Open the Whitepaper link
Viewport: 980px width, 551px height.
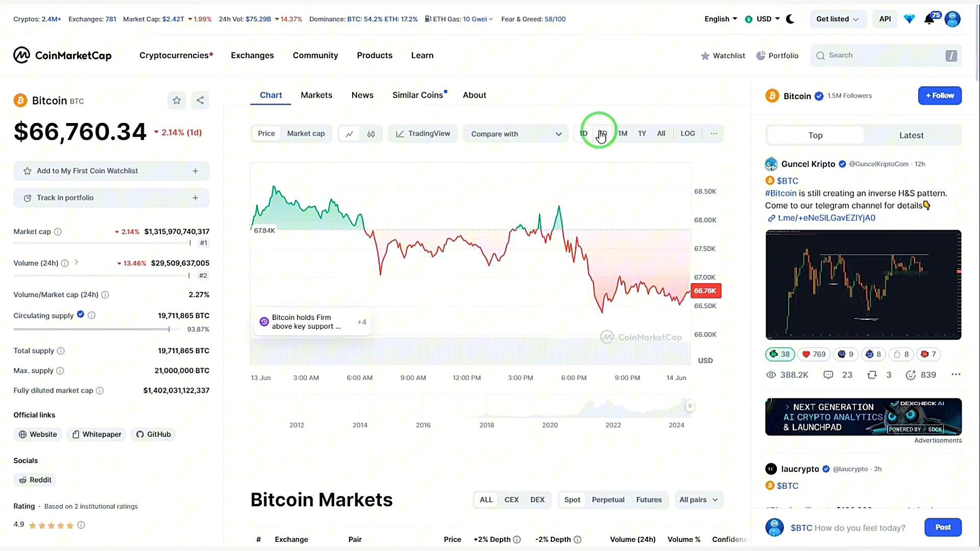pos(96,435)
